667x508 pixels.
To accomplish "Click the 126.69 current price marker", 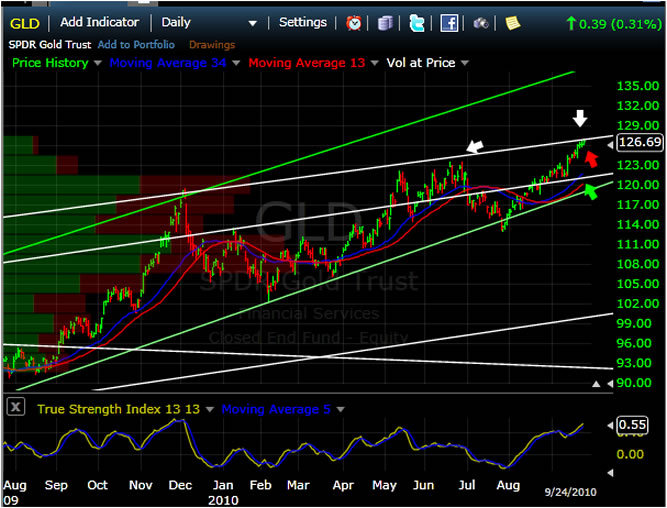I will pos(639,142).
